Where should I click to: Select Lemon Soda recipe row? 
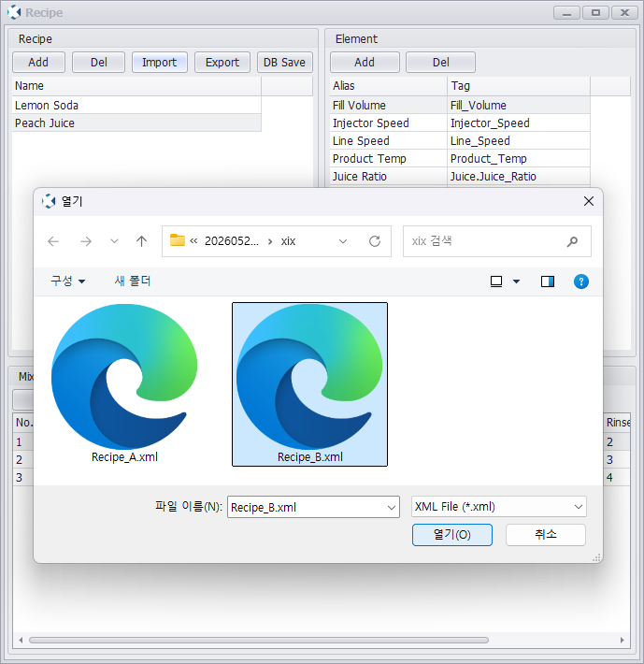pyautogui.click(x=136, y=105)
